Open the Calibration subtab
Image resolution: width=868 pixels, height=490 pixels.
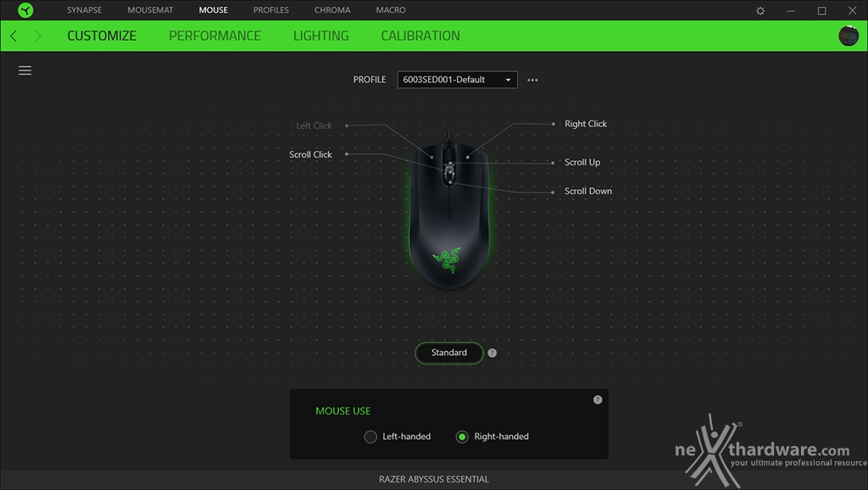click(420, 36)
